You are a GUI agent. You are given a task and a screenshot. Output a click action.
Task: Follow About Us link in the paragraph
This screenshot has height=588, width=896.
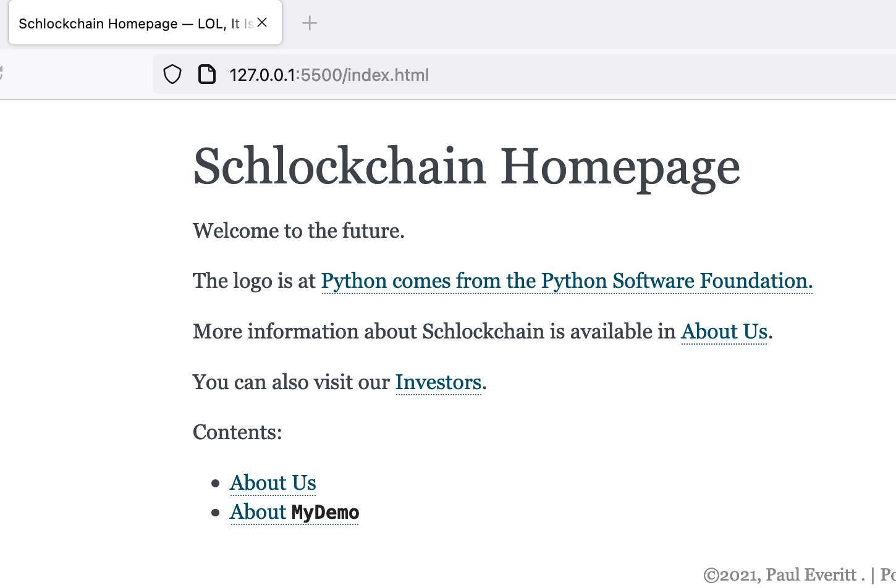click(x=724, y=332)
